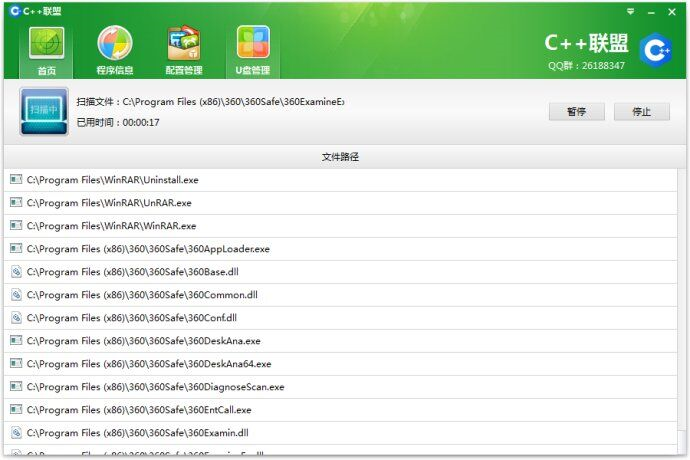
Task: Click exe icon beside 360DeskAna.exe row
Action: (16, 340)
